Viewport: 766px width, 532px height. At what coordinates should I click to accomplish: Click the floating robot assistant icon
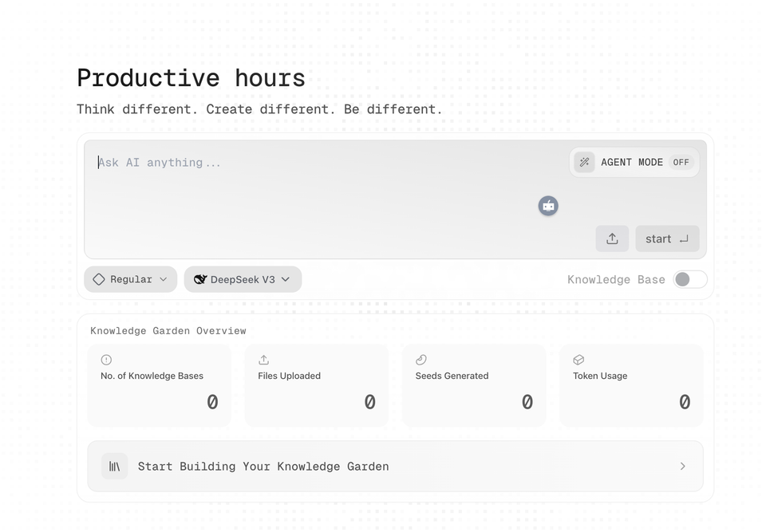click(x=548, y=206)
